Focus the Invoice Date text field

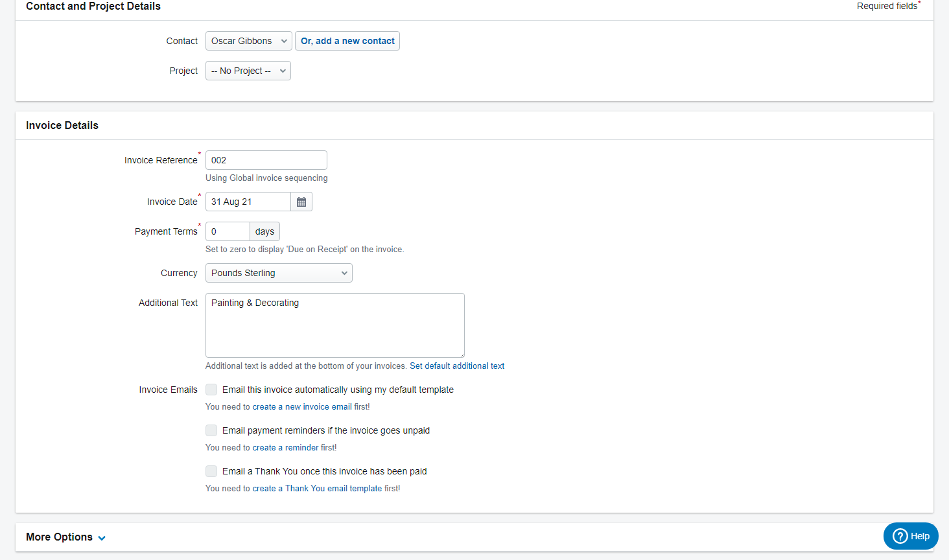pyautogui.click(x=248, y=202)
